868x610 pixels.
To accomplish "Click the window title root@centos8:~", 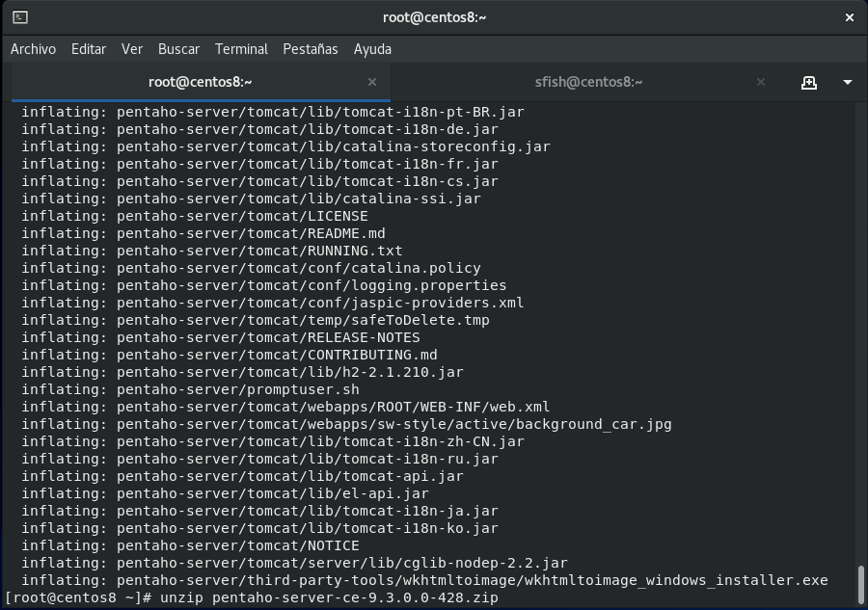I will 435,17.
